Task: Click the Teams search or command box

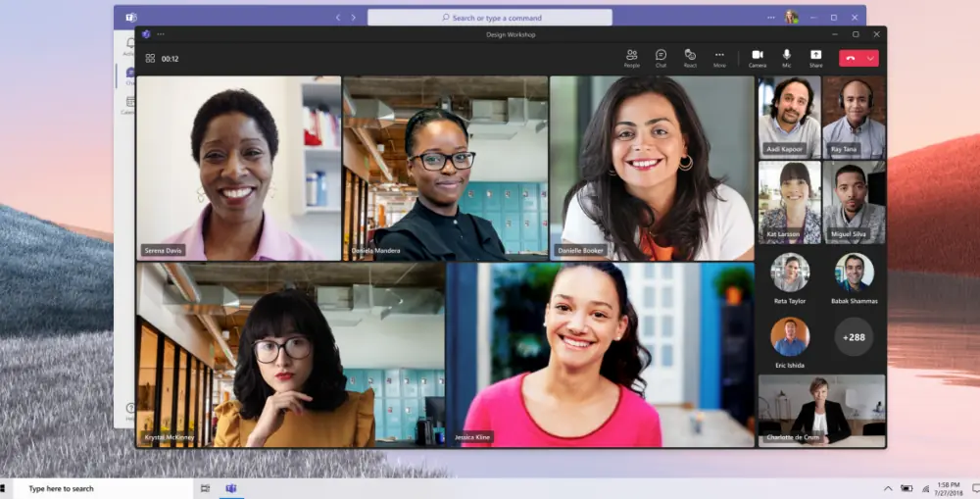Action: [489, 18]
